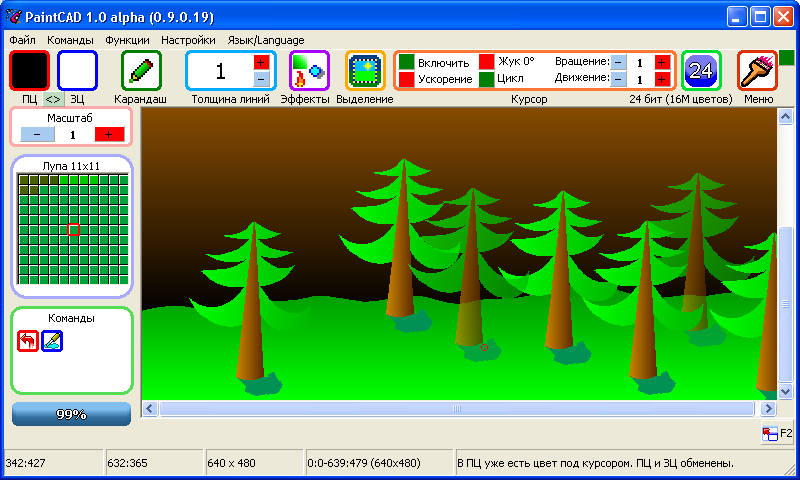Screen dimensions: 800x480
Task: Open the Меню brush icon
Action: click(x=757, y=70)
